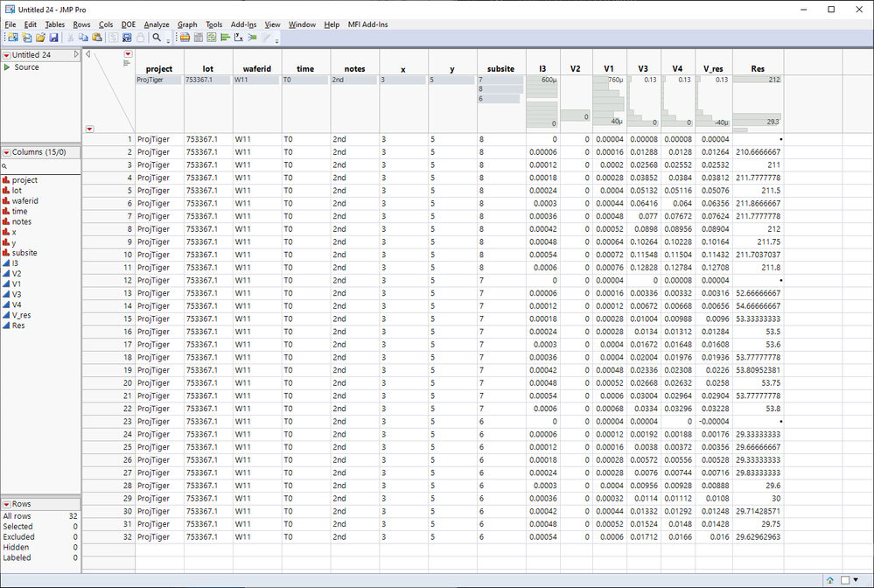Viewport: 874px width, 588px height.
Task: Run the Source script with green triangle
Action: (8, 67)
